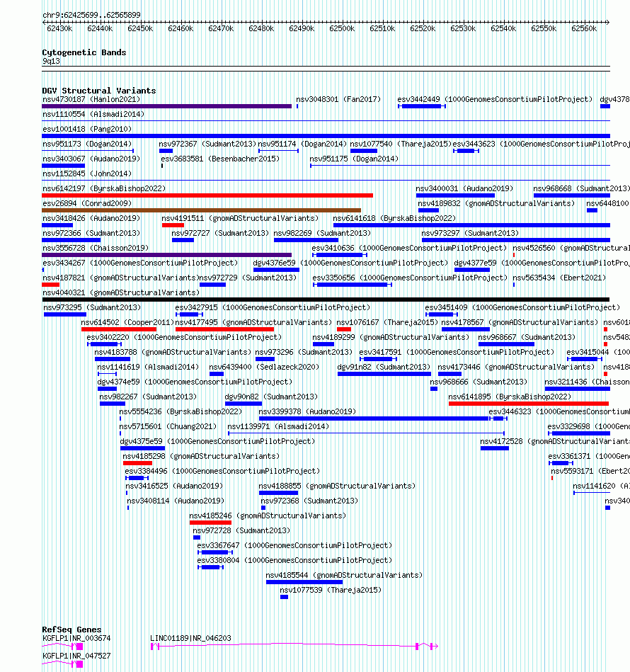
Task: Click nsv4185544 gnomAD variant label
Action: [x=344, y=576]
